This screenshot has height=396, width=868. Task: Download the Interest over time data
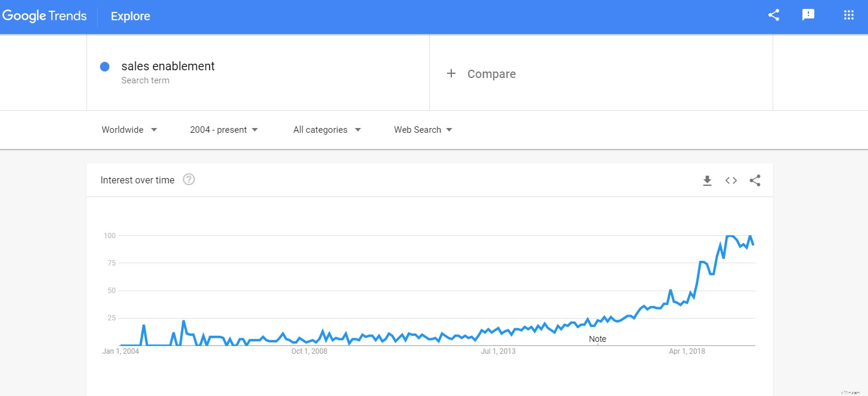click(707, 180)
